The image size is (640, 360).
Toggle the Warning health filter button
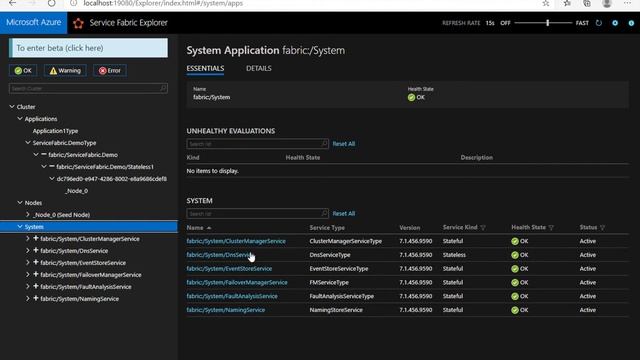point(65,71)
